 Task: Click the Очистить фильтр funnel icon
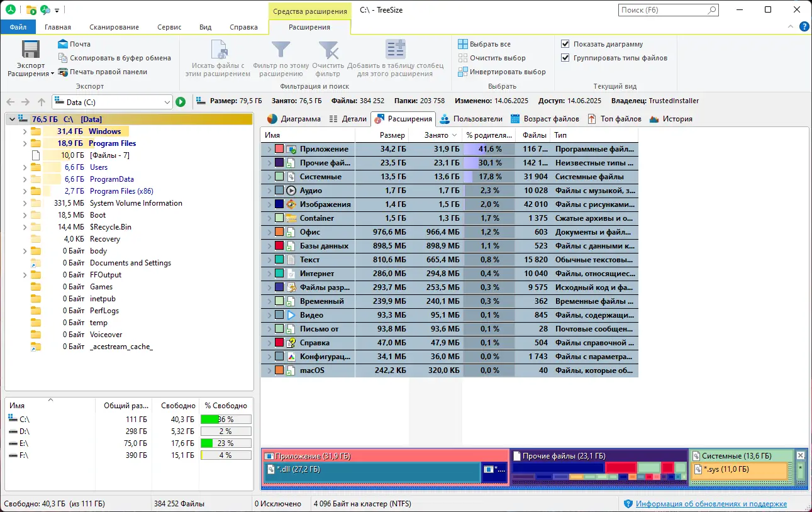pyautogui.click(x=328, y=50)
